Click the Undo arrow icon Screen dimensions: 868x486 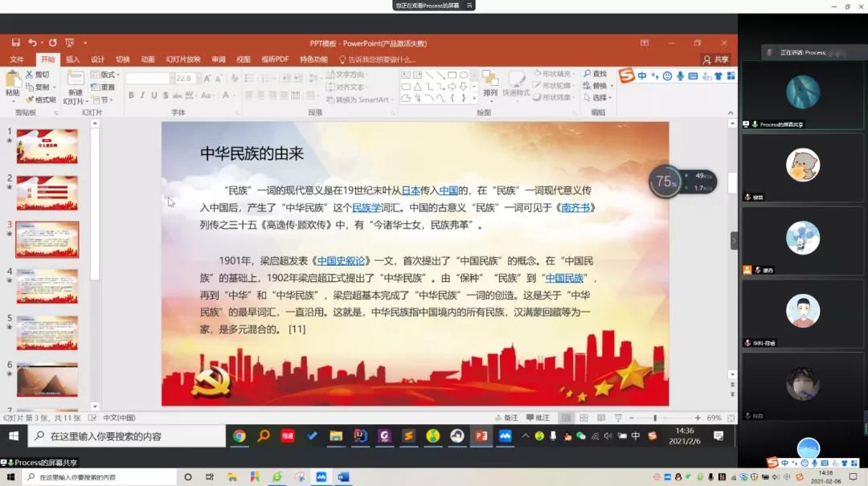click(x=32, y=43)
